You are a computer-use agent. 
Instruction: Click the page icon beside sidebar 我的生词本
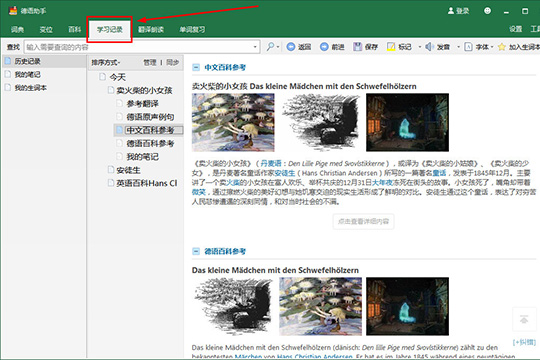coord(8,88)
